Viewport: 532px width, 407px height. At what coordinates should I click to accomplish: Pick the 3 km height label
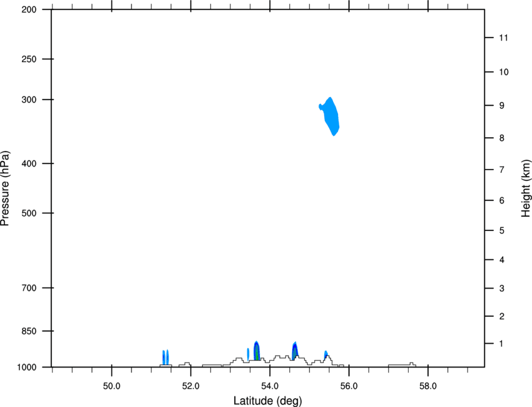pos(502,289)
